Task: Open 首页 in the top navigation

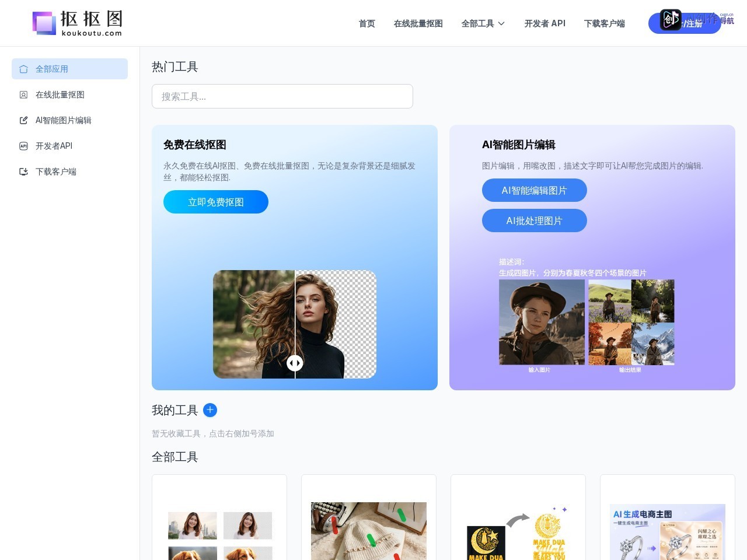Action: [367, 23]
